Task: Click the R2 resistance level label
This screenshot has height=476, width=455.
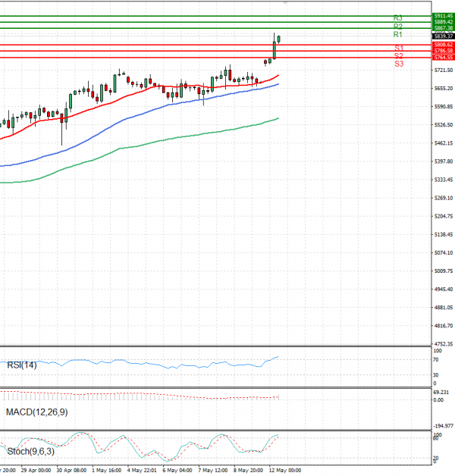Action: tap(397, 27)
